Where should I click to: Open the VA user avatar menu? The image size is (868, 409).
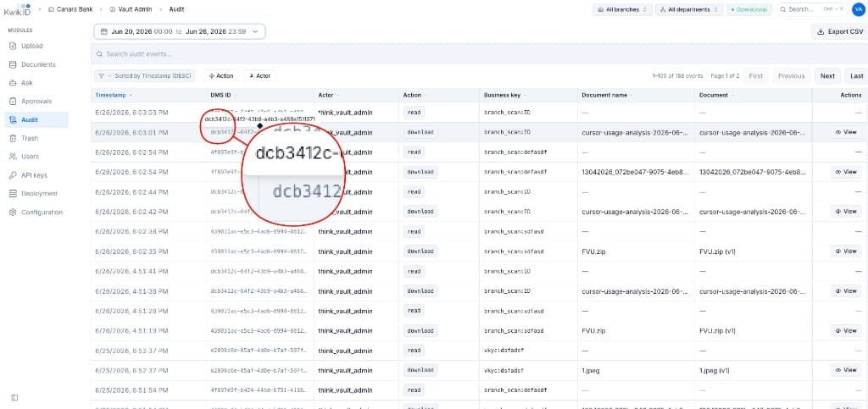[858, 9]
